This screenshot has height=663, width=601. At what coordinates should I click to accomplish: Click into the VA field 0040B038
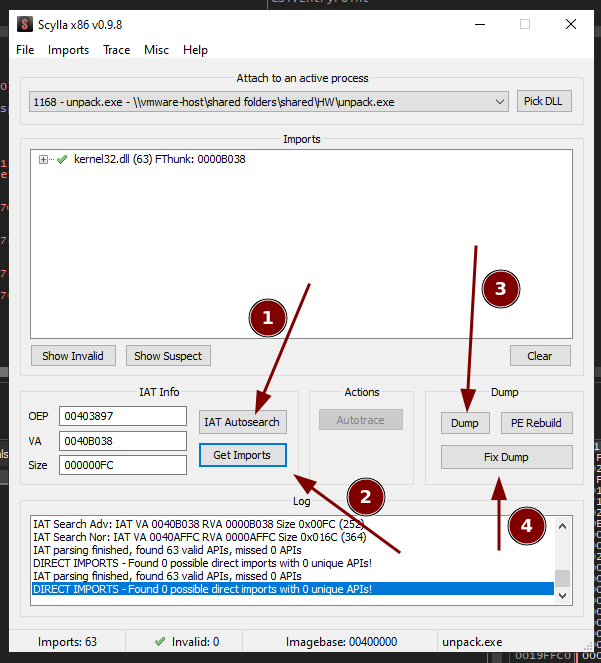pos(123,441)
